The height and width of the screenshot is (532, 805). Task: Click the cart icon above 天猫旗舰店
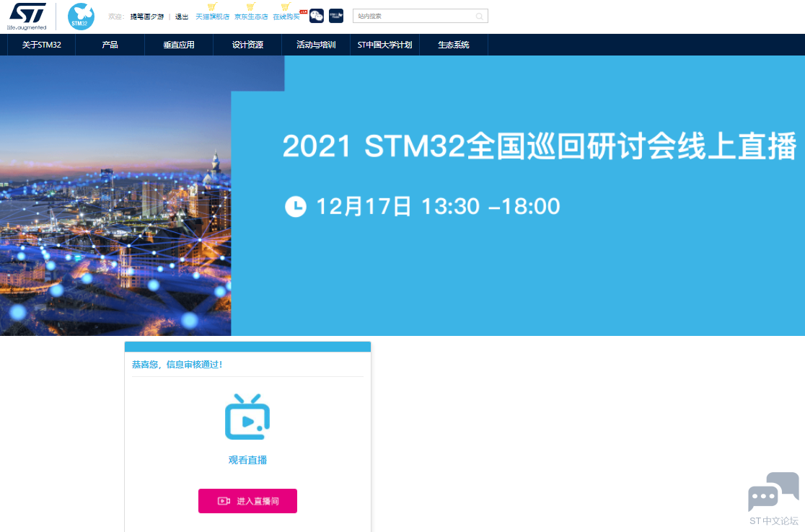pos(212,6)
